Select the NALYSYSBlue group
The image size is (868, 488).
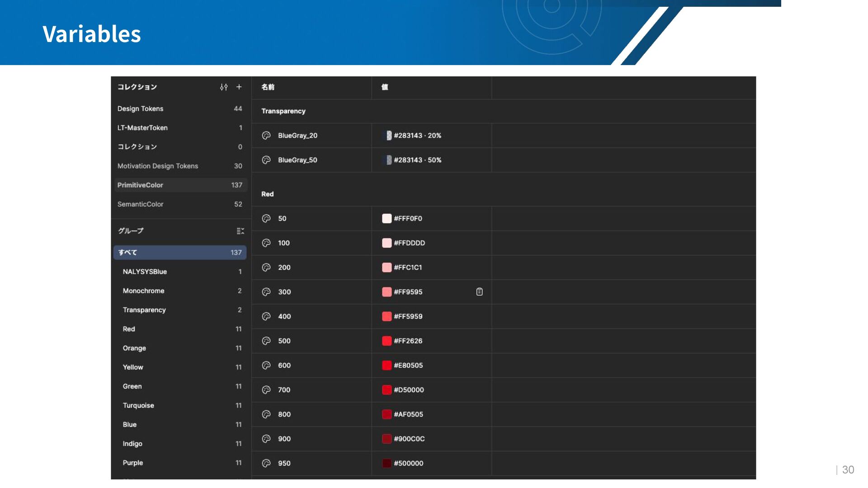145,272
